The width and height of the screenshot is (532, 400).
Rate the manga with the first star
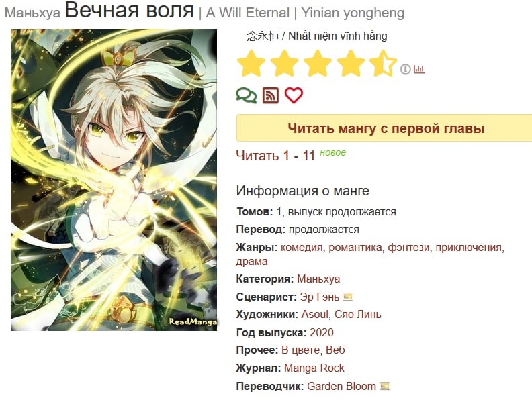(x=251, y=63)
